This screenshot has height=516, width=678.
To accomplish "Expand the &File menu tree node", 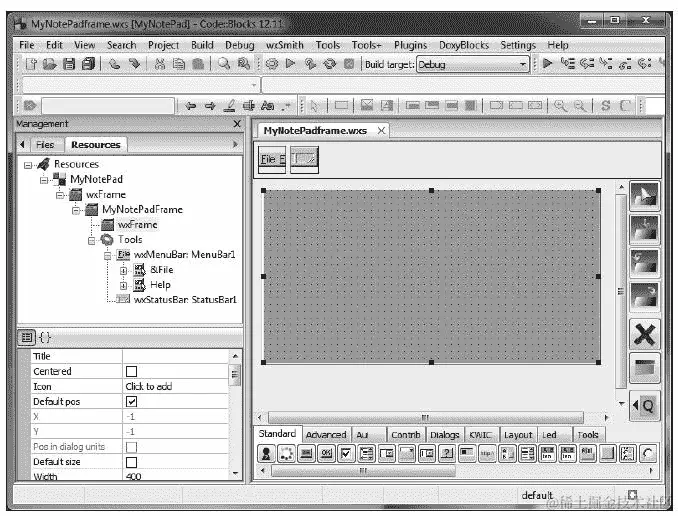I will [123, 271].
